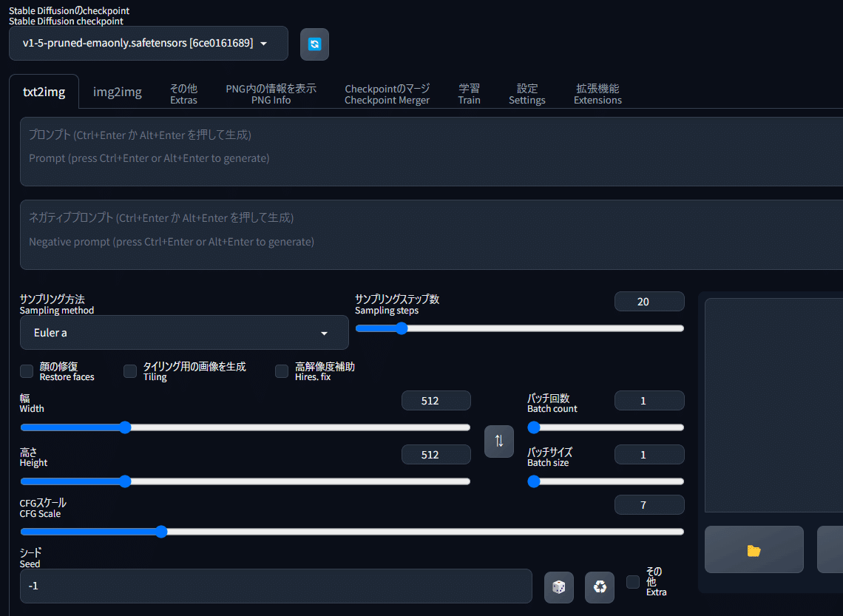
Task: Click the Sampling steps value 20 field
Action: 649,302
